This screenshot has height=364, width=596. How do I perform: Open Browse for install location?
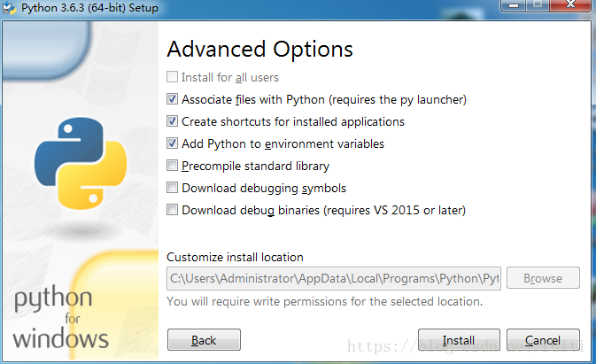pos(543,278)
